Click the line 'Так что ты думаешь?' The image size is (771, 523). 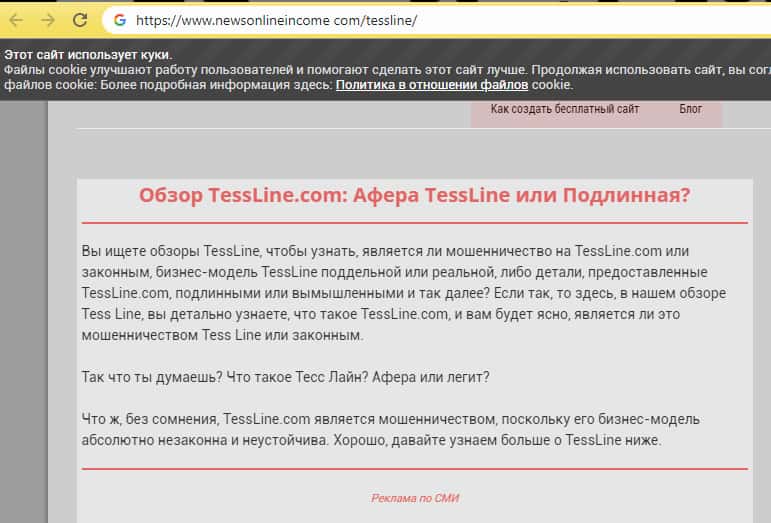coord(285,377)
